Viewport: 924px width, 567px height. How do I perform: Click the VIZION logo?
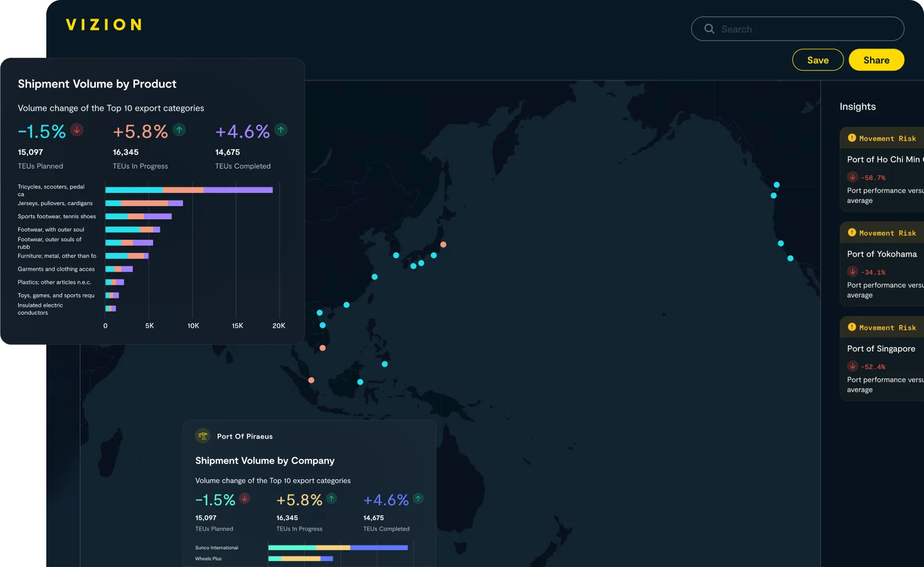[x=104, y=24]
